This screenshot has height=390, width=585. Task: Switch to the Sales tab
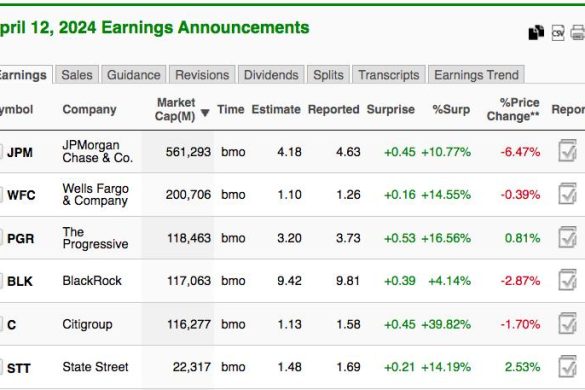click(77, 75)
